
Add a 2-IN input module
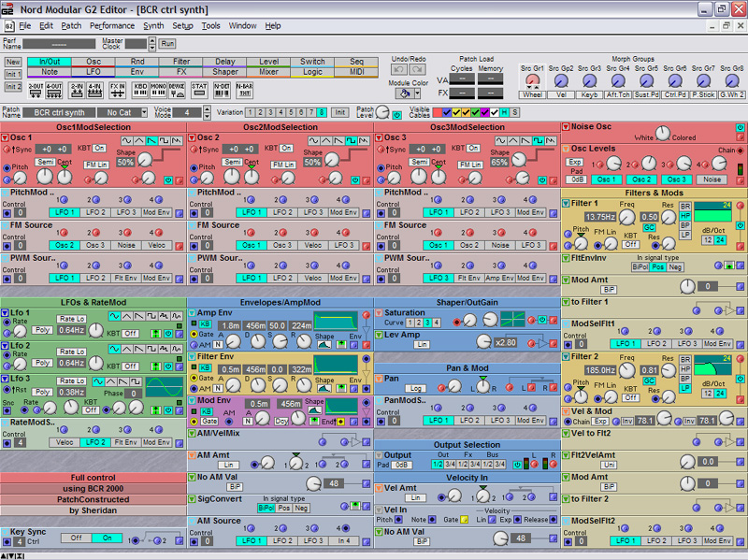coord(77,90)
